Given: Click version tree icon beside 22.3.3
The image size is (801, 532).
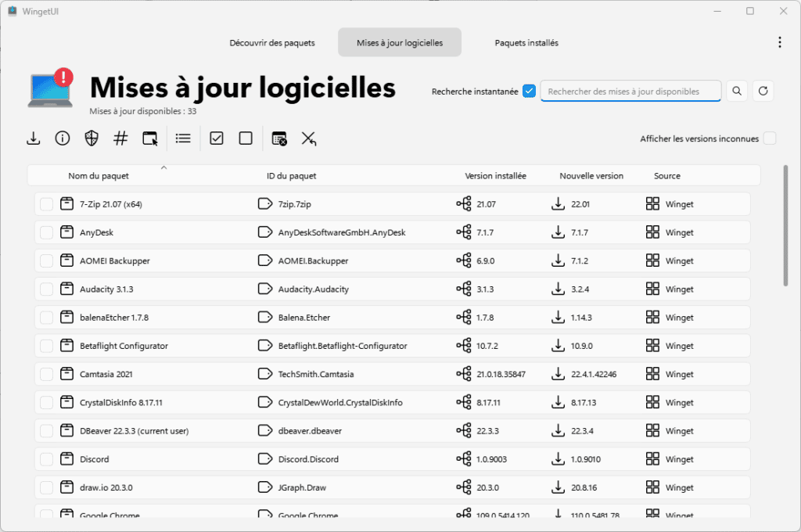Looking at the screenshot, I should tap(464, 431).
